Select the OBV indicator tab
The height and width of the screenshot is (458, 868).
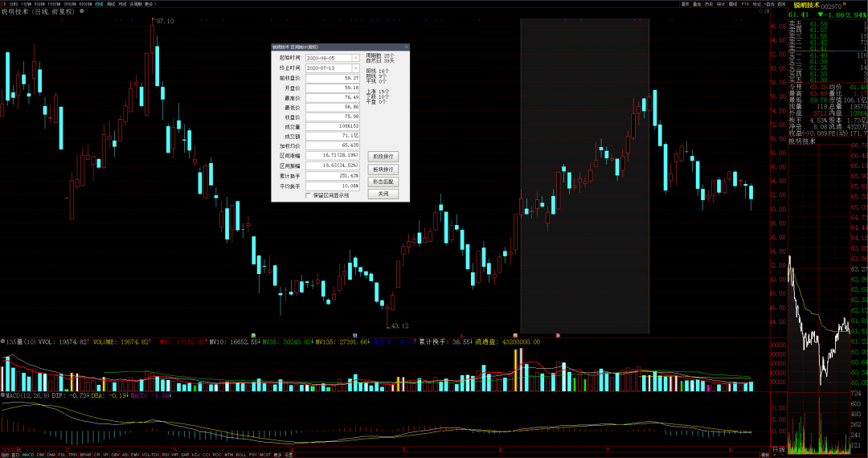115,455
